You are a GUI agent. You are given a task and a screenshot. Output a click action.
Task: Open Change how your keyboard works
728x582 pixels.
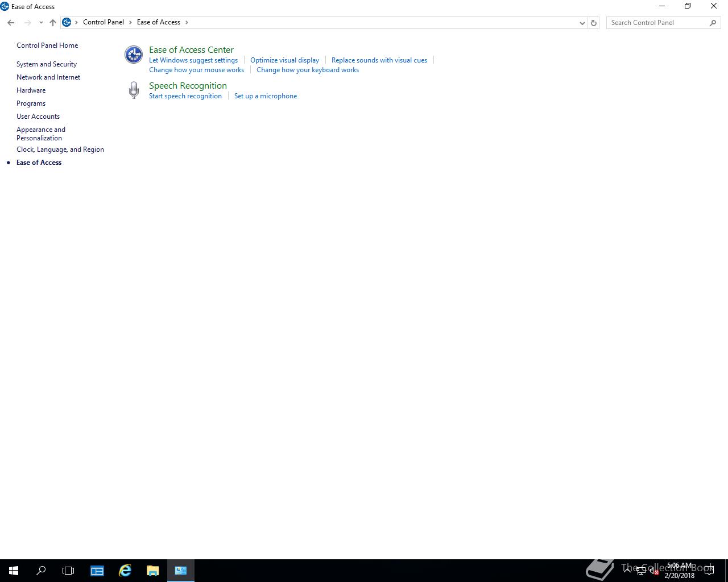coord(308,70)
